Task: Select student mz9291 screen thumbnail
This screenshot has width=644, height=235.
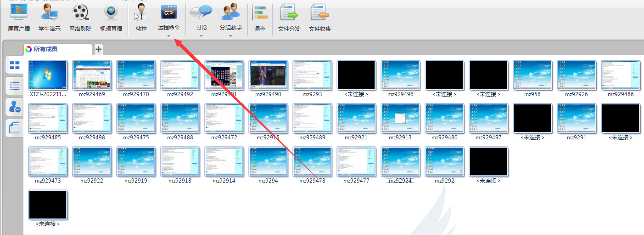Action: point(577,118)
